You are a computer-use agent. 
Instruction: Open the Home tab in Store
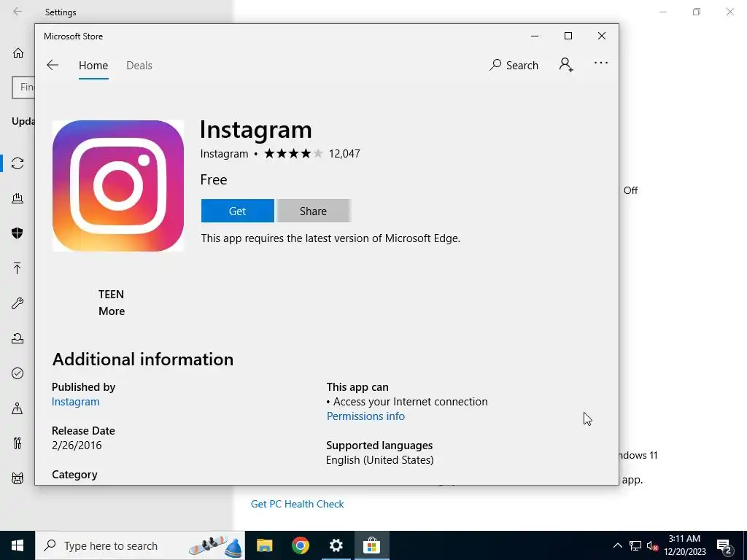(93, 65)
